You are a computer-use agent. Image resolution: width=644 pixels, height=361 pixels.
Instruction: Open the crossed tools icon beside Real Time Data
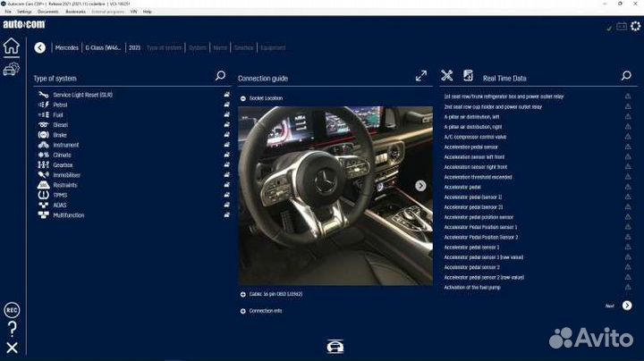[447, 75]
